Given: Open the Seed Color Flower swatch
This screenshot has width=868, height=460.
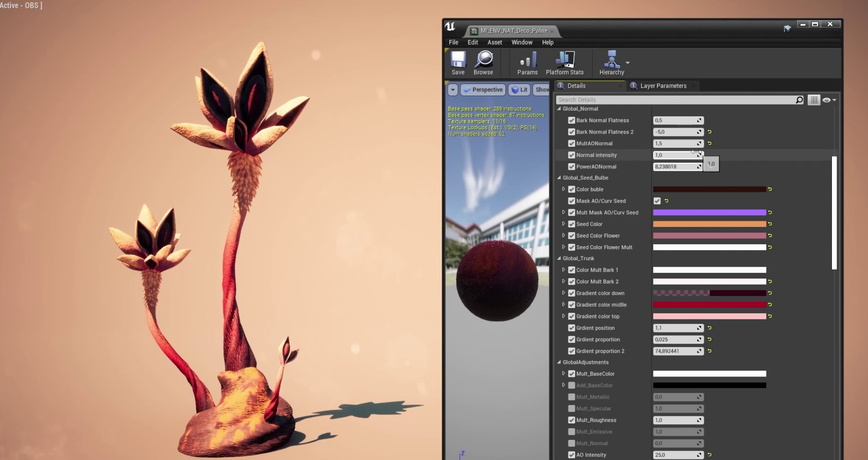Looking at the screenshot, I should [709, 236].
